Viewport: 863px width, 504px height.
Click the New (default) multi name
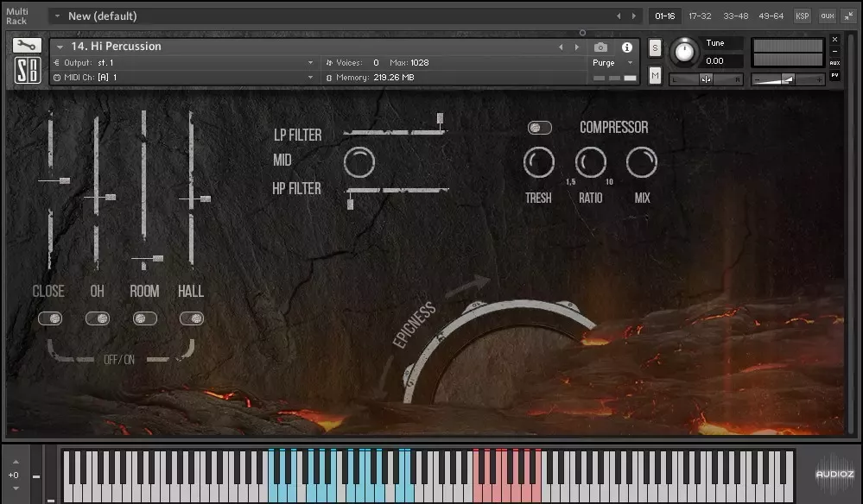(x=104, y=16)
